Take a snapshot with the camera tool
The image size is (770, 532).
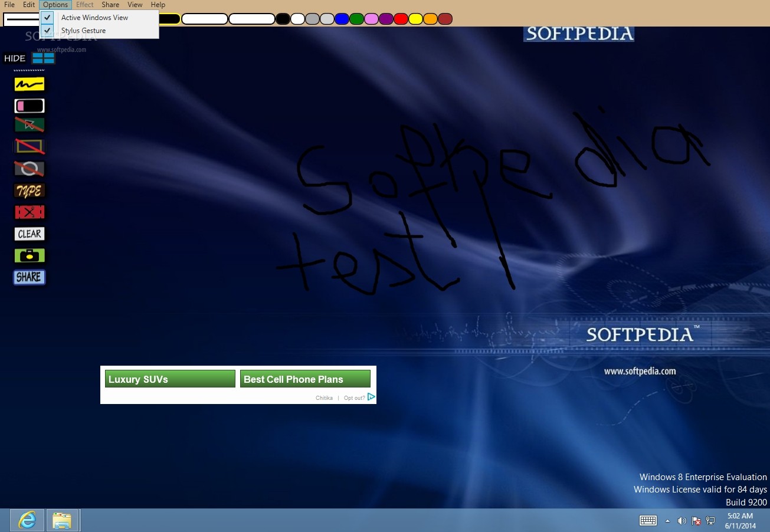pyautogui.click(x=30, y=255)
